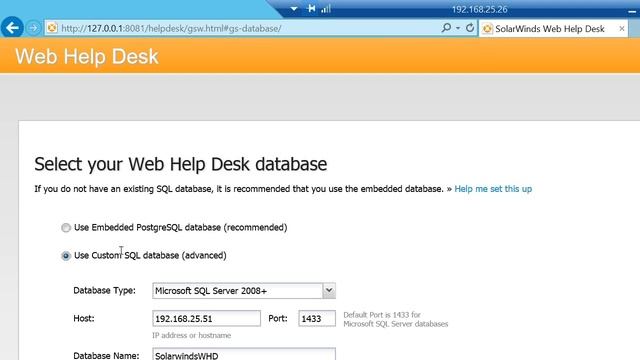The width and height of the screenshot is (640, 360).
Task: Click the Database Name label
Action: pos(106,355)
